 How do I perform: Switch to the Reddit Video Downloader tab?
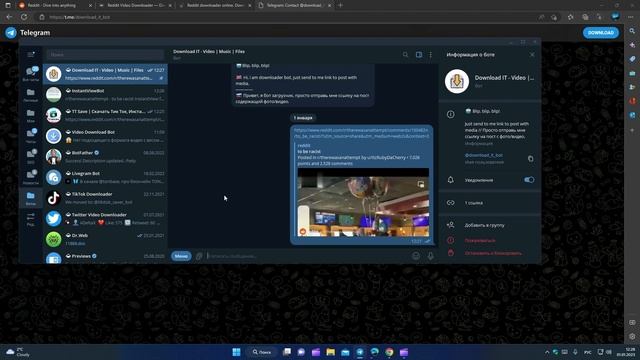tap(135, 5)
